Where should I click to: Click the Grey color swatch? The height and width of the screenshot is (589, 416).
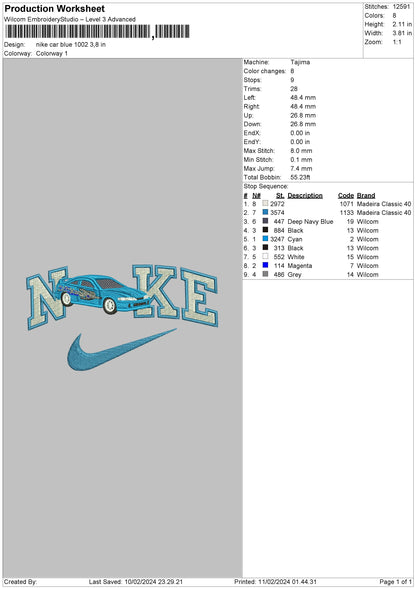tap(265, 274)
